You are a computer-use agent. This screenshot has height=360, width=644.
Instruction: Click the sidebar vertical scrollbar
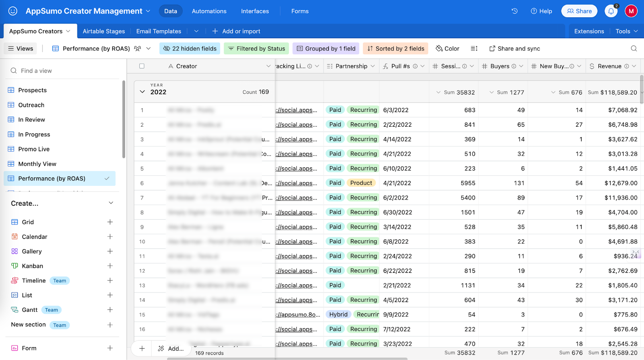(124, 119)
